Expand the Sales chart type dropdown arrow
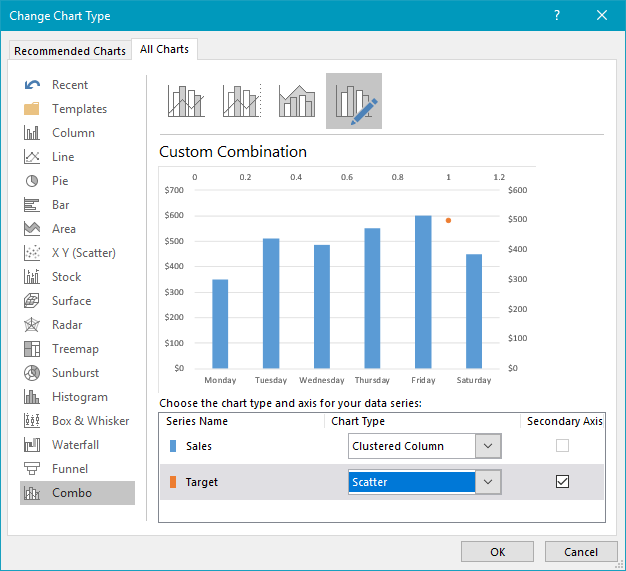This screenshot has width=626, height=571. pyautogui.click(x=488, y=446)
